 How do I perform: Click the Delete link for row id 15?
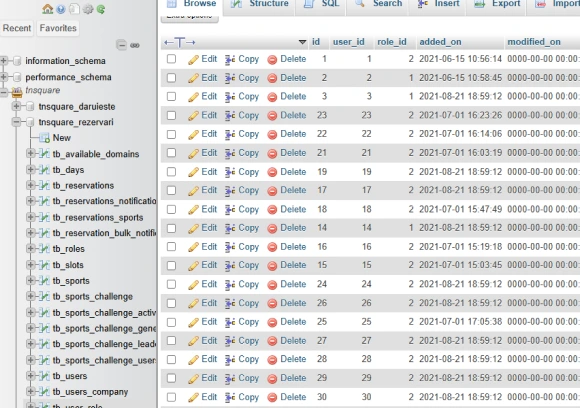pos(293,265)
